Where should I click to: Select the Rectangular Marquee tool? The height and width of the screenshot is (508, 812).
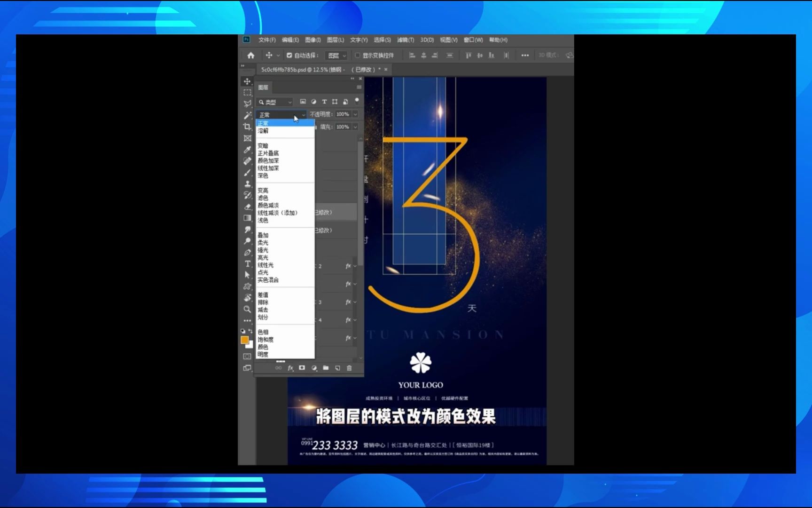[x=247, y=93]
